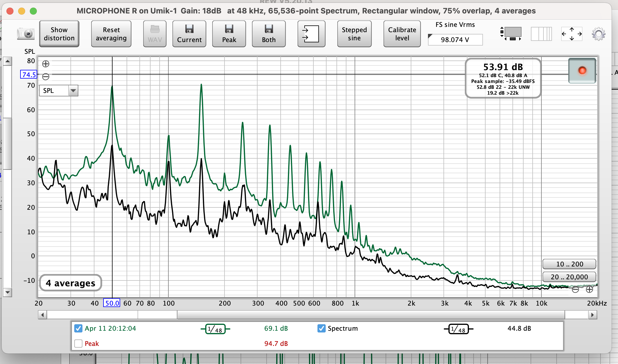The width and height of the screenshot is (618, 364).
Task: Open the SPL axis unit dropdown
Action: (x=73, y=91)
